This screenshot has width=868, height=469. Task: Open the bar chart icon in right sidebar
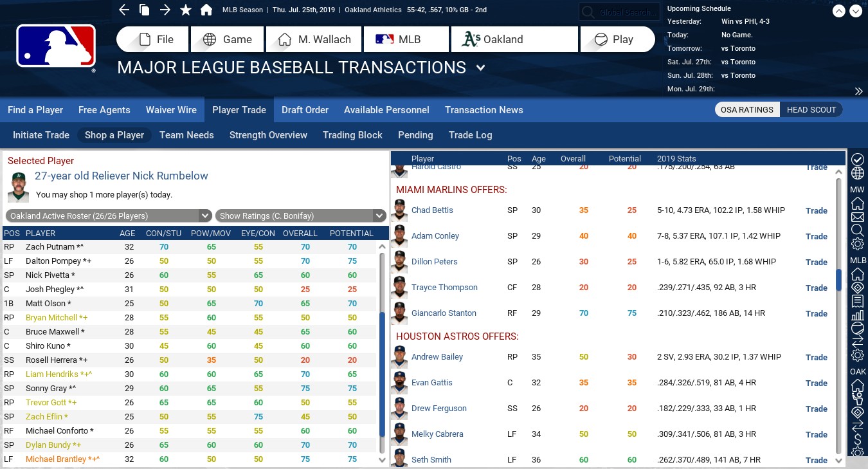[857, 315]
